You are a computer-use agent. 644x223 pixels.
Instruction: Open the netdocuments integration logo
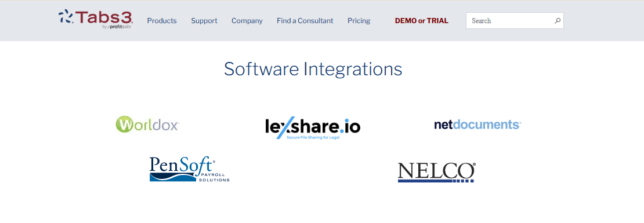pos(477,124)
